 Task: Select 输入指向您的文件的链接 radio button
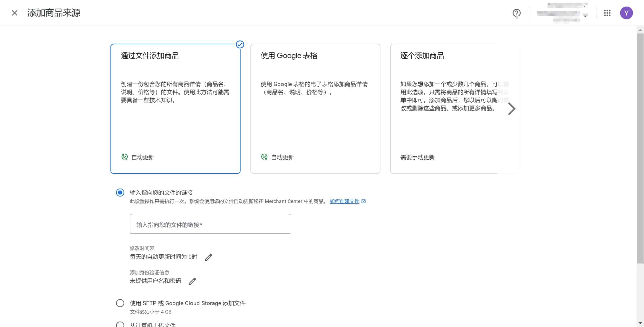120,193
